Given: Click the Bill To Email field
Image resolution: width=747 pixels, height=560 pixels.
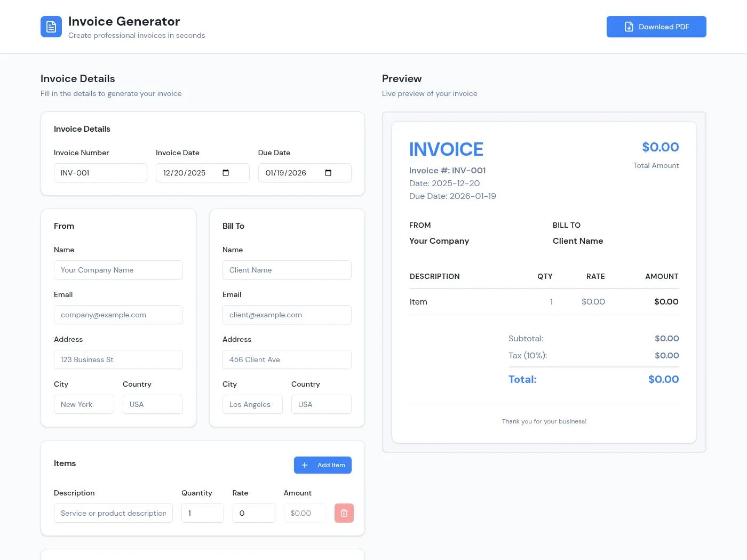Looking at the screenshot, I should click(287, 315).
